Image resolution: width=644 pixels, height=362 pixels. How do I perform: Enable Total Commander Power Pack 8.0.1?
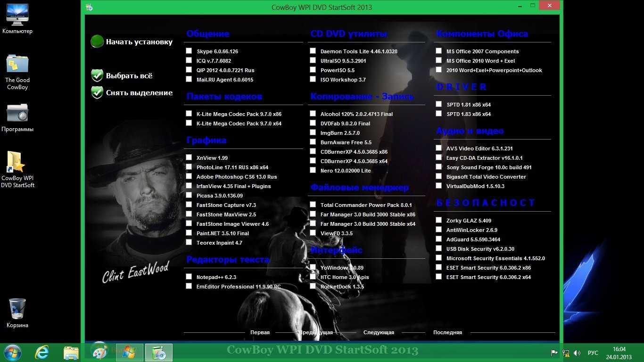click(x=313, y=205)
